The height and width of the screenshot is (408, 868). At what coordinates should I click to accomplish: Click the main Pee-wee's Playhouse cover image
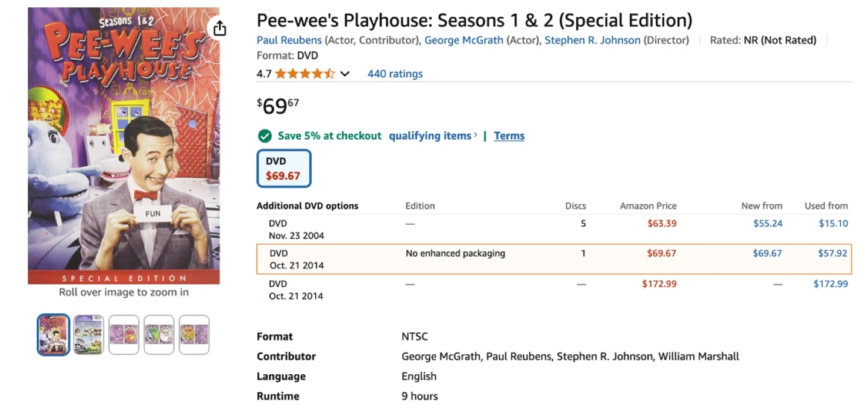click(124, 146)
